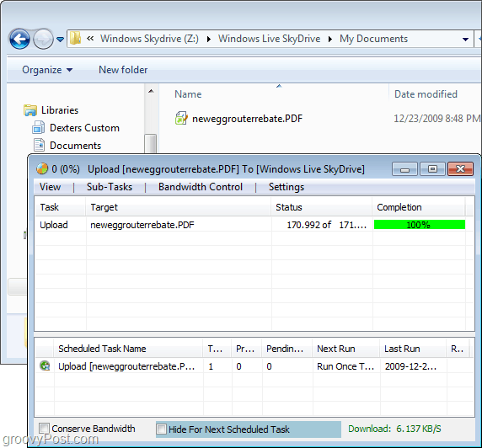Select neweggrouterrebate.PDF in Explorer file list

[247, 119]
